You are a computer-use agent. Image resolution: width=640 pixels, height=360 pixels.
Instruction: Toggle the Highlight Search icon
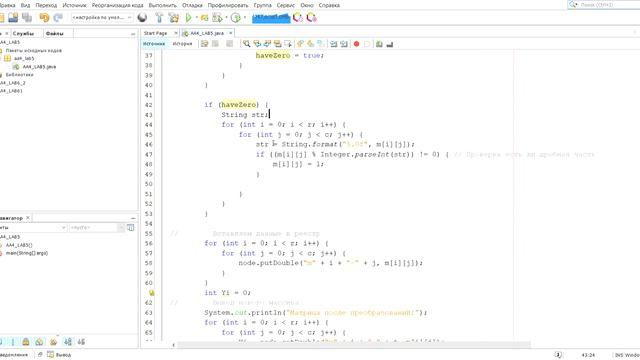tap(278, 44)
